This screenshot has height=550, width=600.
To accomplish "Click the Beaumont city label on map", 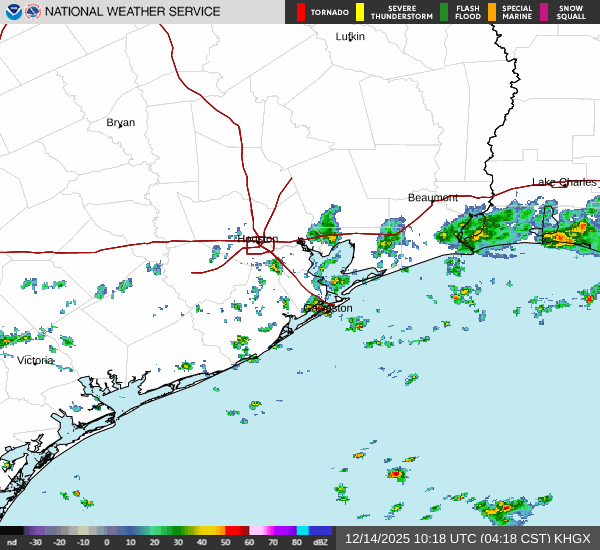I will (x=432, y=198).
